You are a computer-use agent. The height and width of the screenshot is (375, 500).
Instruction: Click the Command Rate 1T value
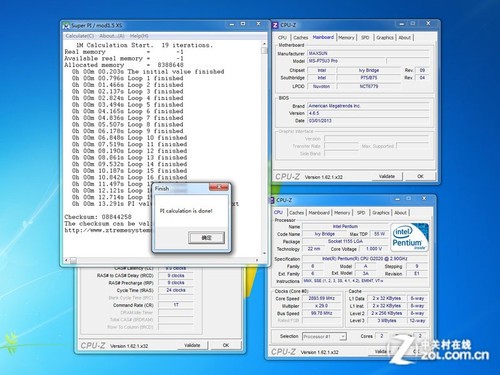pyautogui.click(x=176, y=305)
